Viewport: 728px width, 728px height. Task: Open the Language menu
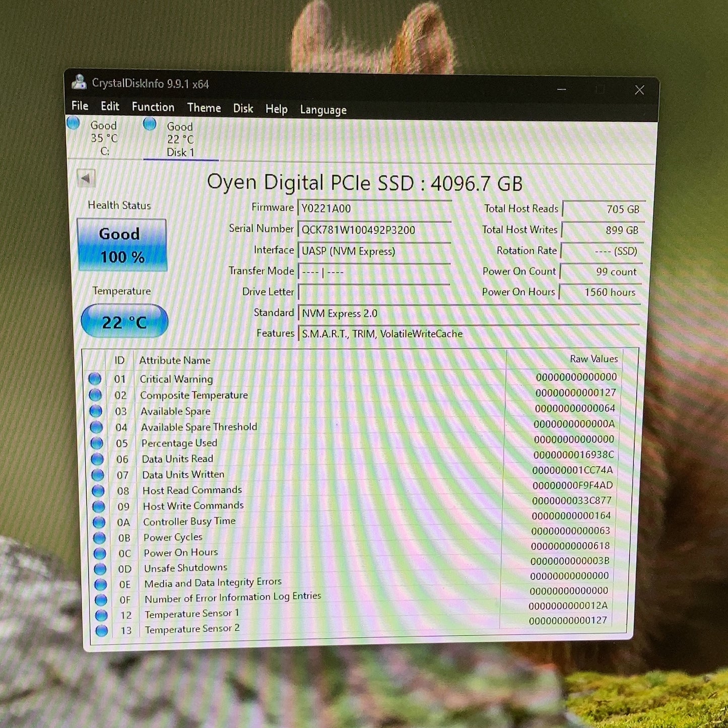click(323, 110)
